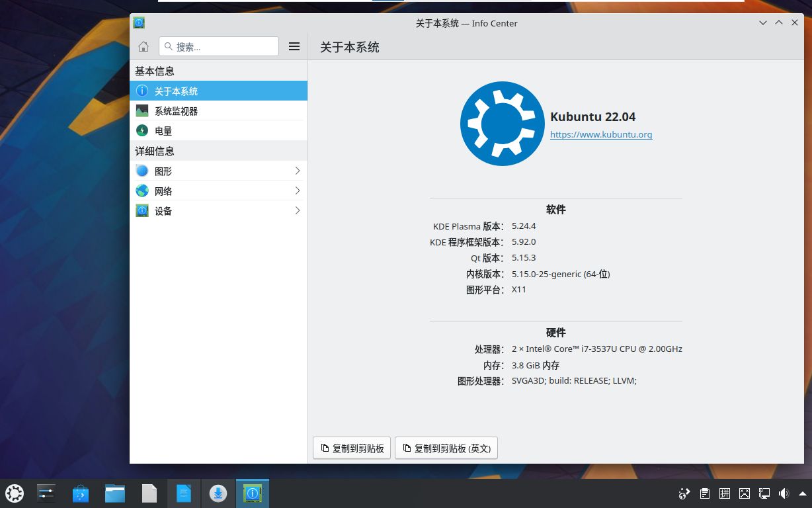Open the https://www.kubuntu.org link

[x=601, y=134]
